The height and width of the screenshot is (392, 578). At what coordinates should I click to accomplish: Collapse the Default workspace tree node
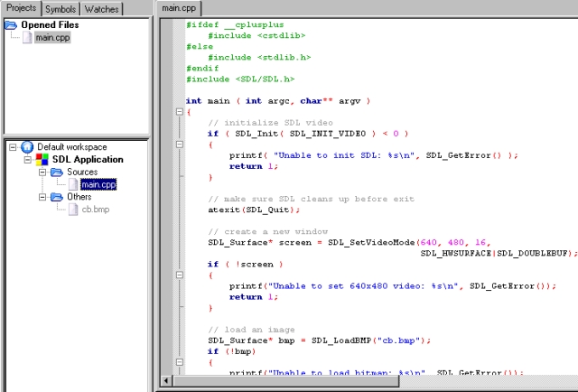pos(11,147)
